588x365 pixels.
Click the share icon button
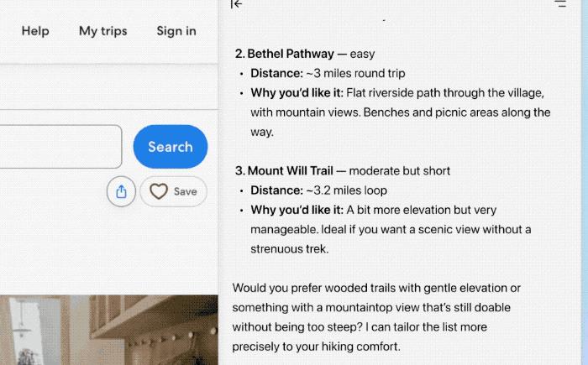pos(121,191)
